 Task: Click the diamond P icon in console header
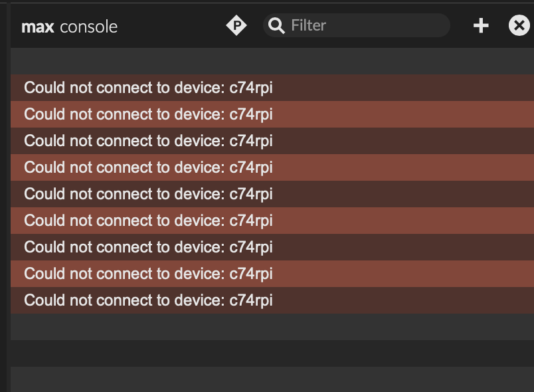click(236, 26)
